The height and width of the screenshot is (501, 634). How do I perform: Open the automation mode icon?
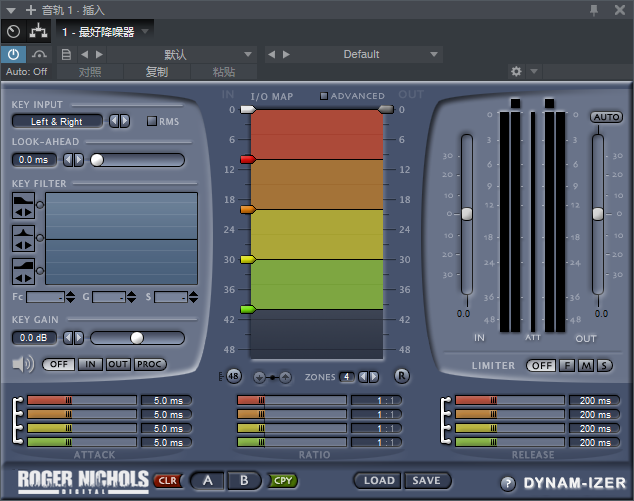[39, 54]
